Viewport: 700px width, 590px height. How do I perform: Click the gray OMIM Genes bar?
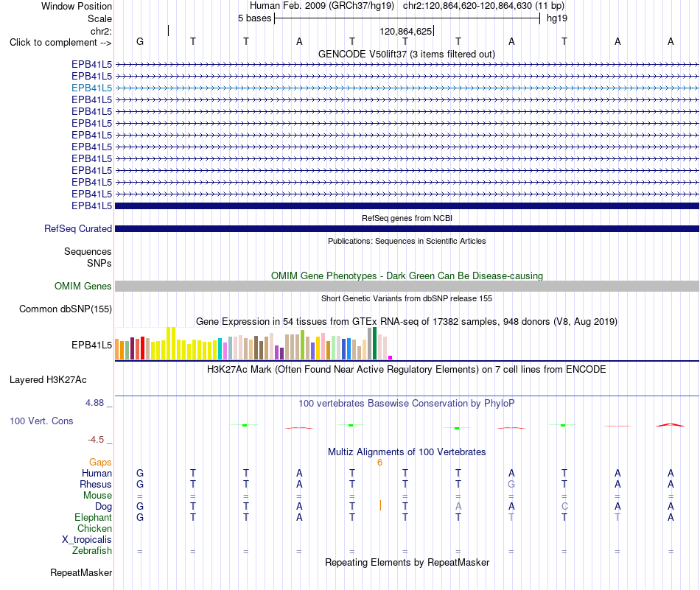tap(407, 286)
